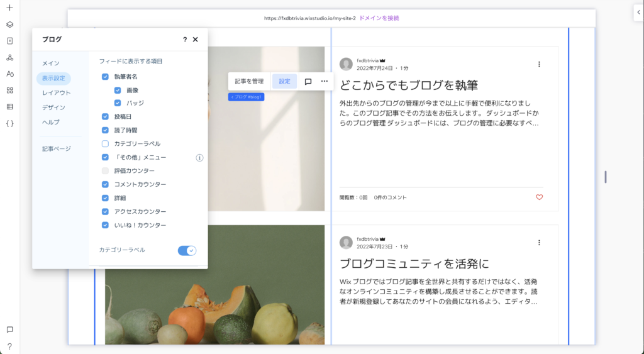Open post title ブログコミュニティを活発に
The width and height of the screenshot is (644, 354).
click(x=414, y=263)
